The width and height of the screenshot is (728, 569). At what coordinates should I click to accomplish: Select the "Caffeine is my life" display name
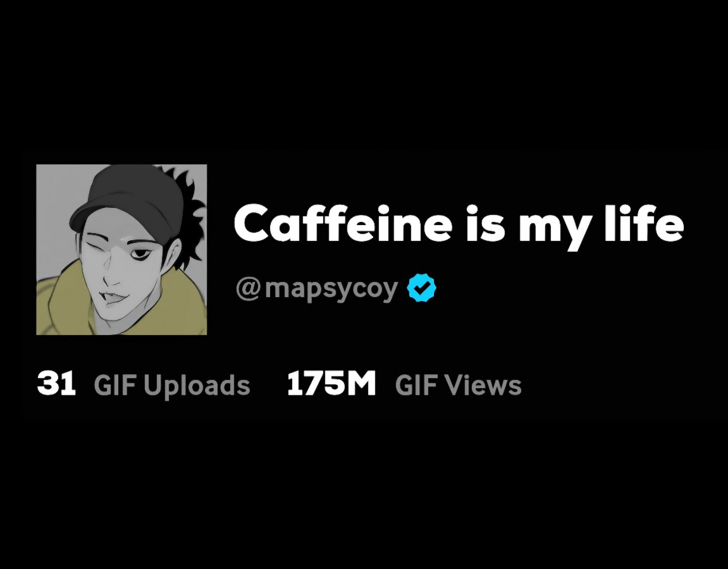pyautogui.click(x=459, y=224)
